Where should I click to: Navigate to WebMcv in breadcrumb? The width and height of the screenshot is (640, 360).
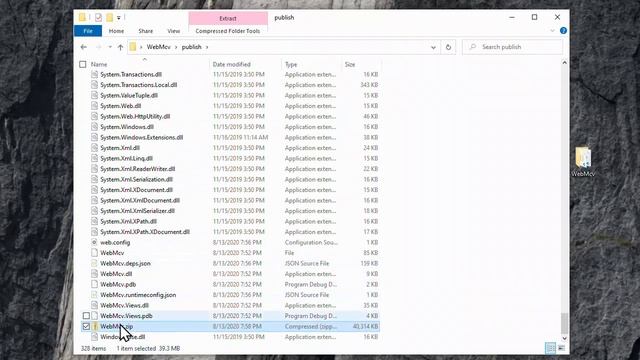158,47
